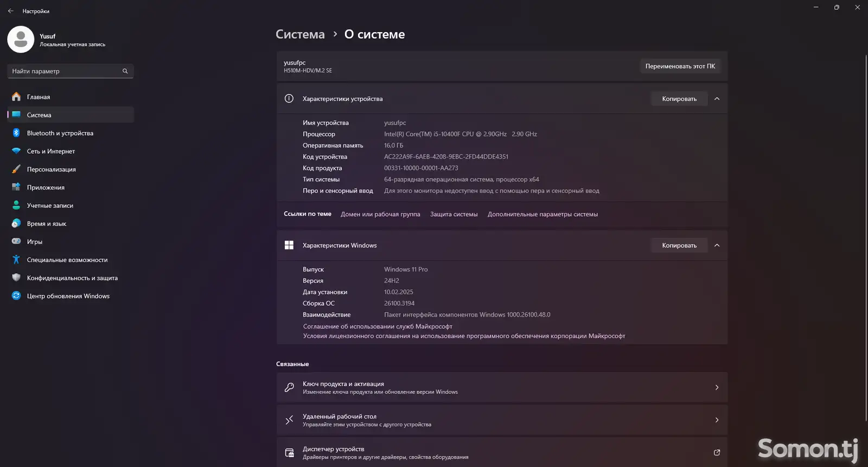Open the Ключ продукта и активация chevron

(717, 387)
